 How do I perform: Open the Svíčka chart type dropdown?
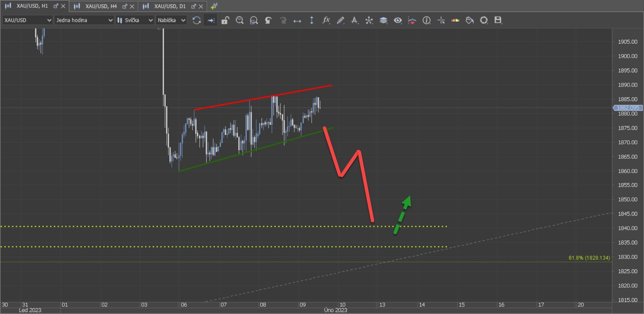[x=135, y=20]
